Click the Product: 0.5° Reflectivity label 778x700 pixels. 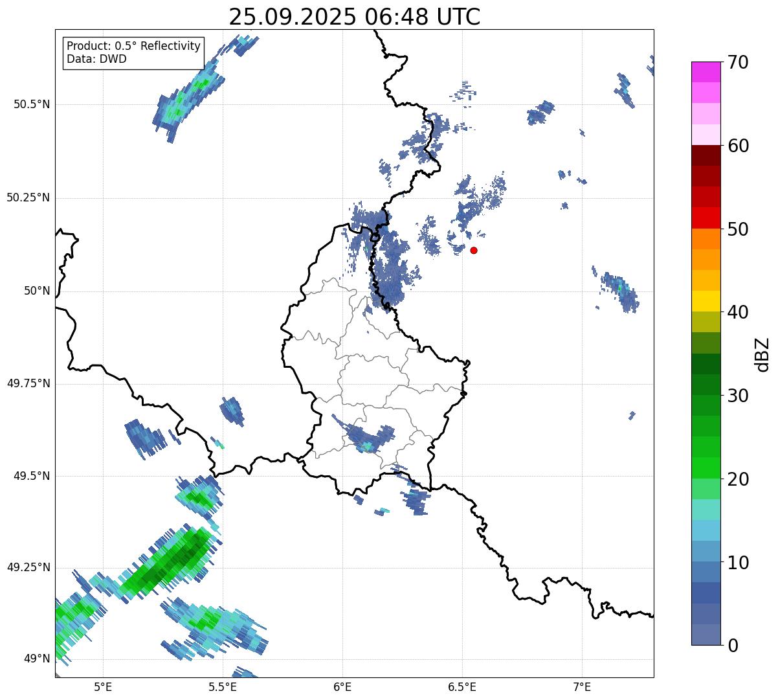point(133,47)
